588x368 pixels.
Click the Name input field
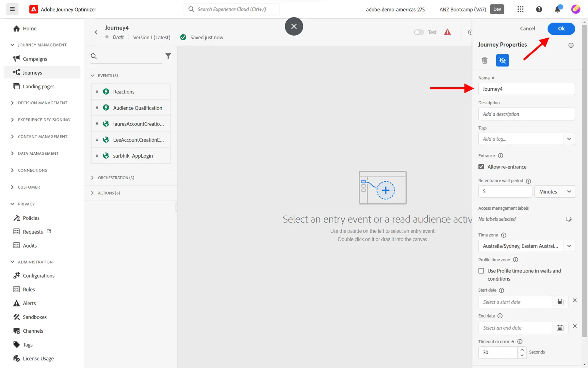[x=526, y=89]
